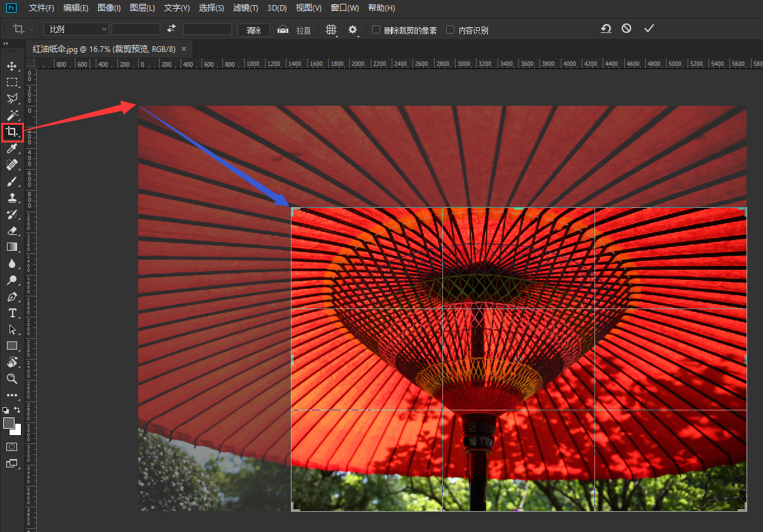Select the Eyedropper tool
Image resolution: width=763 pixels, height=532 pixels.
12,149
